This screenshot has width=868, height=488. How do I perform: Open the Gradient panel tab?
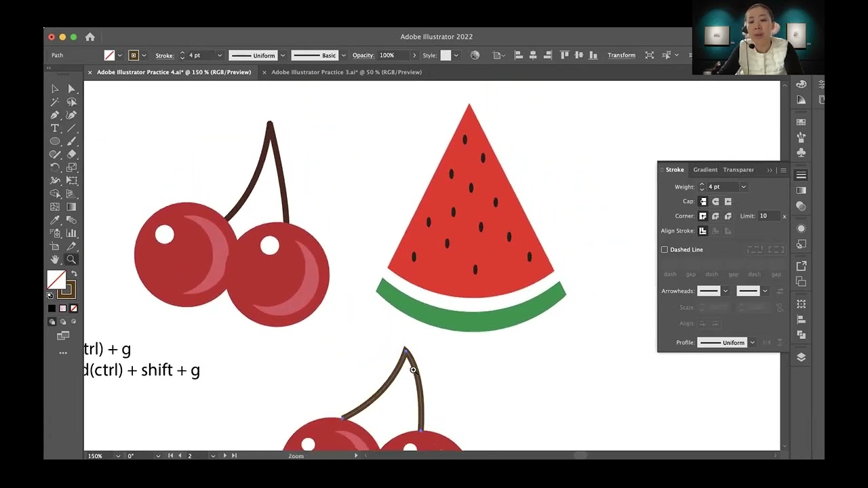pos(705,169)
